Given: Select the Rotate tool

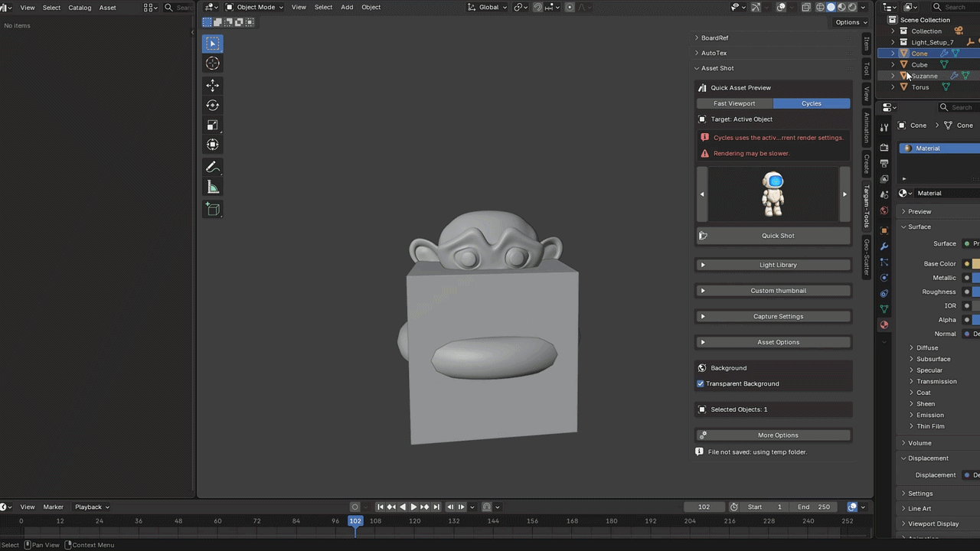Looking at the screenshot, I should pos(213,105).
